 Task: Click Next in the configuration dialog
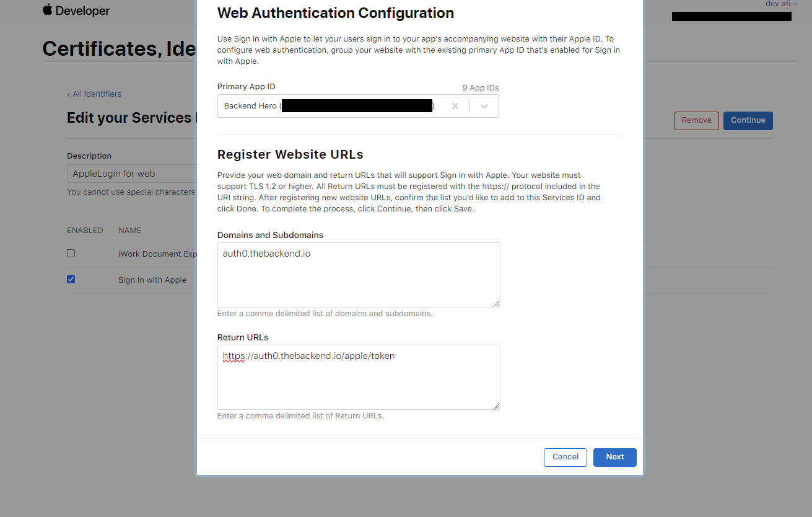click(x=615, y=457)
